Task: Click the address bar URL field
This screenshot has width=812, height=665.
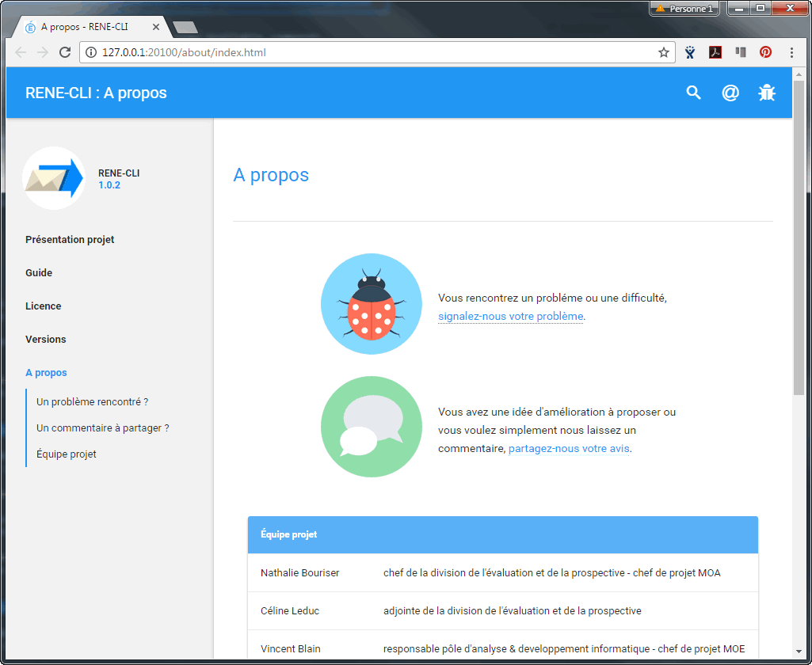Action: (372, 53)
